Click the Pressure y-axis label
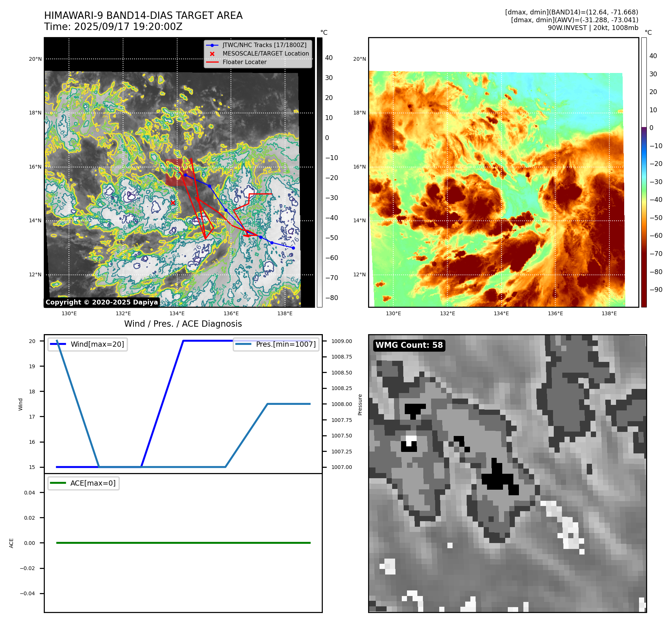This screenshot has width=672, height=626. coord(360,404)
